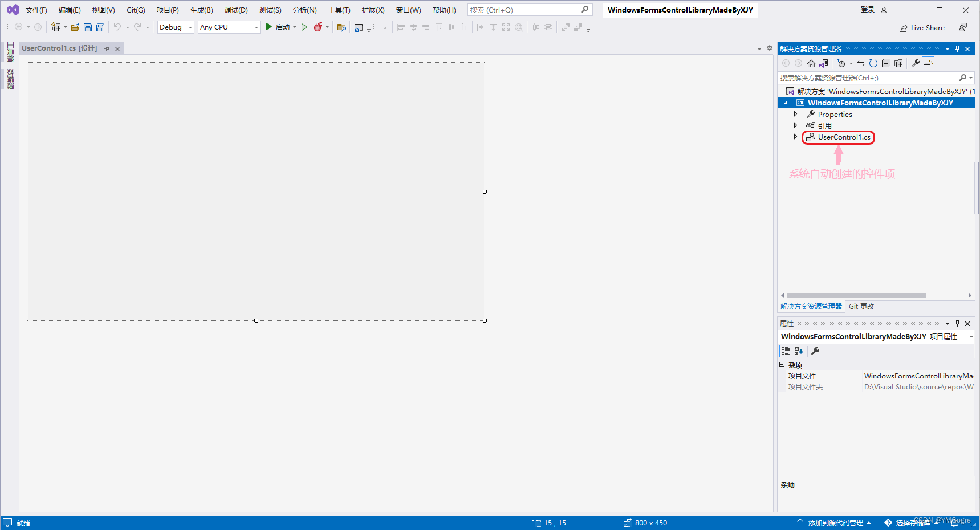The width and height of the screenshot is (980, 530).
Task: Expand the UserControl1.cs tree node
Action: [x=795, y=137]
